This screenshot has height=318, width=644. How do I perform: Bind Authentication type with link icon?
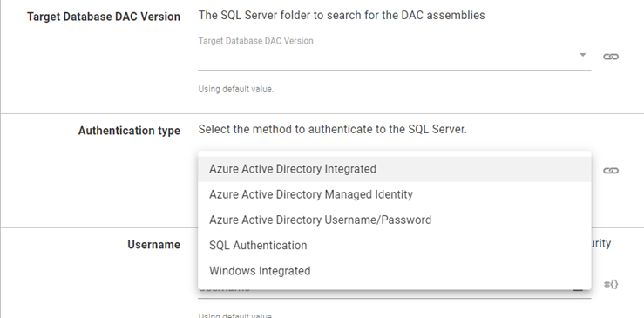tap(611, 171)
